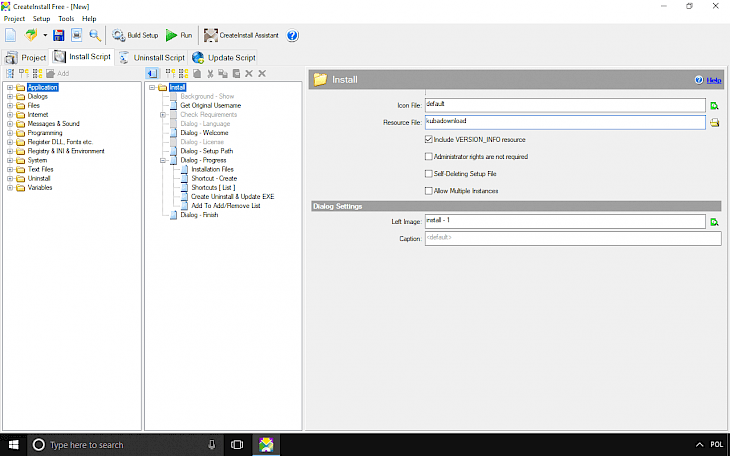Browse for a resource file
This screenshot has height=456, width=730.
[x=714, y=123]
